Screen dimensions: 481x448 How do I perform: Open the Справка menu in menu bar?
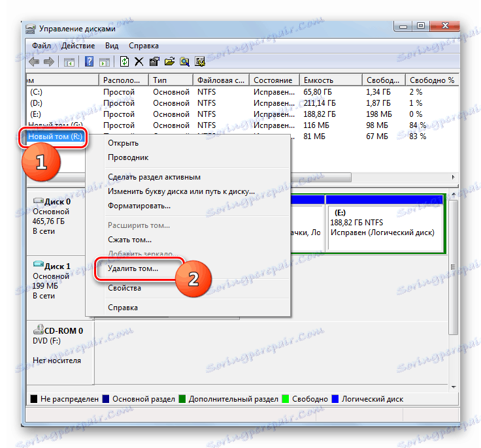144,46
